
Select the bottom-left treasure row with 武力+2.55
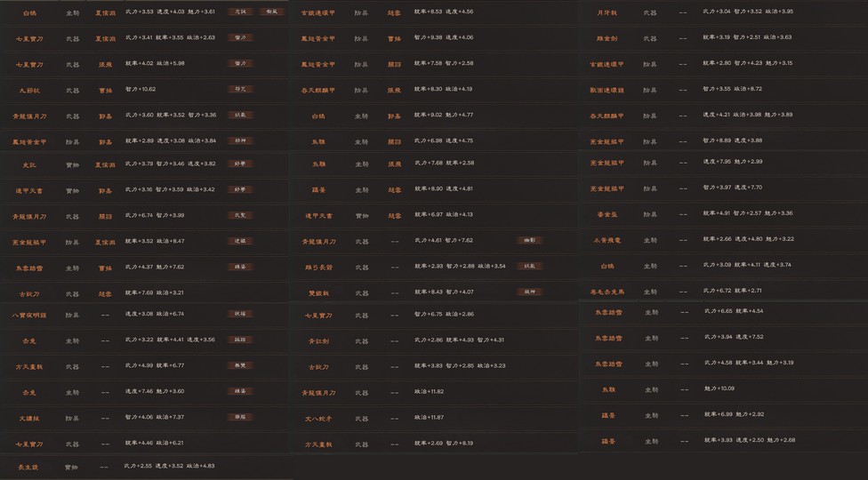tap(145, 467)
